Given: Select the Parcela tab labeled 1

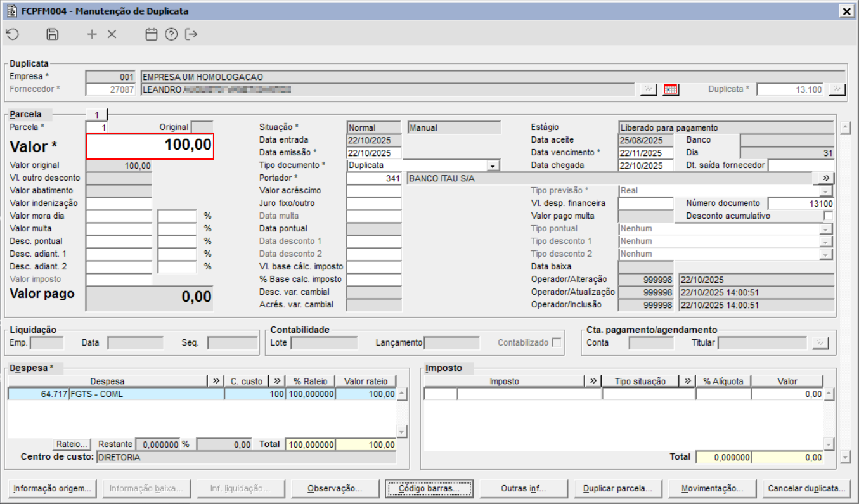Looking at the screenshot, I should [97, 115].
